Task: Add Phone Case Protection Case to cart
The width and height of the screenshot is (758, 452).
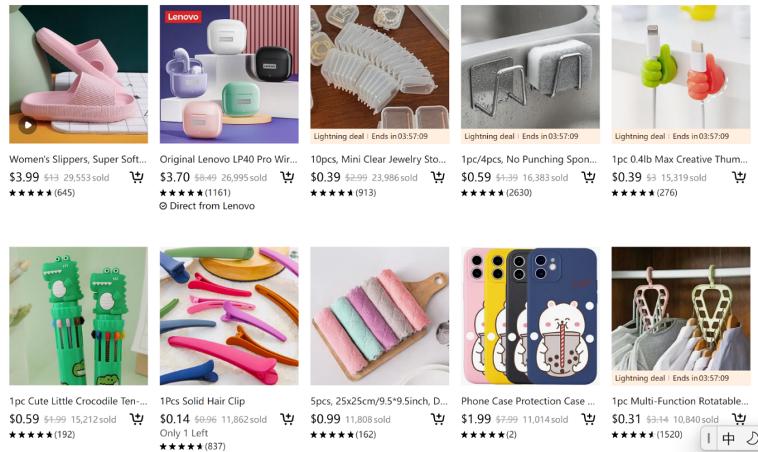Action: (x=589, y=419)
